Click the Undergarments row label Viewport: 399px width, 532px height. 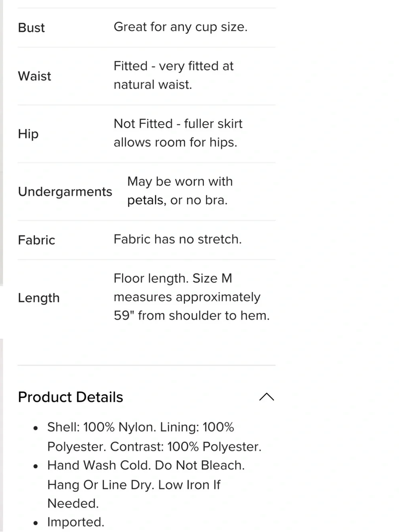pyautogui.click(x=65, y=192)
